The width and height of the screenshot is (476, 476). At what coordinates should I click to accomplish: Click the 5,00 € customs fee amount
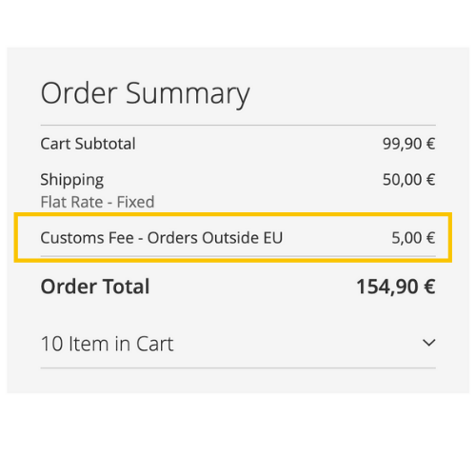point(413,238)
